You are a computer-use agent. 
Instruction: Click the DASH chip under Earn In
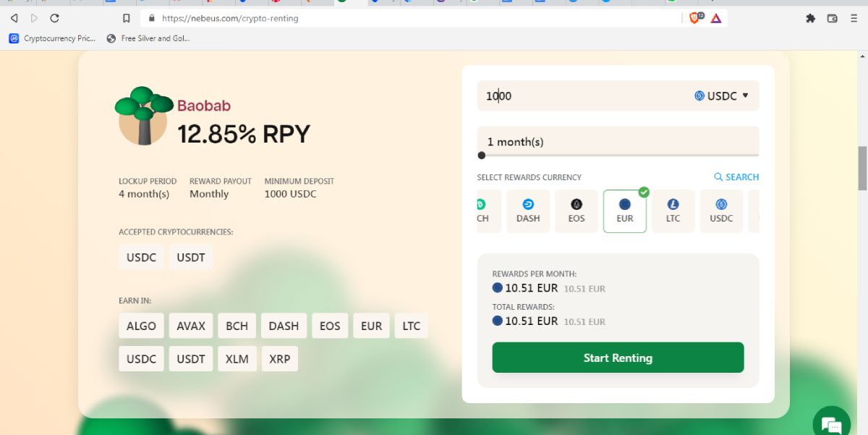(x=284, y=326)
